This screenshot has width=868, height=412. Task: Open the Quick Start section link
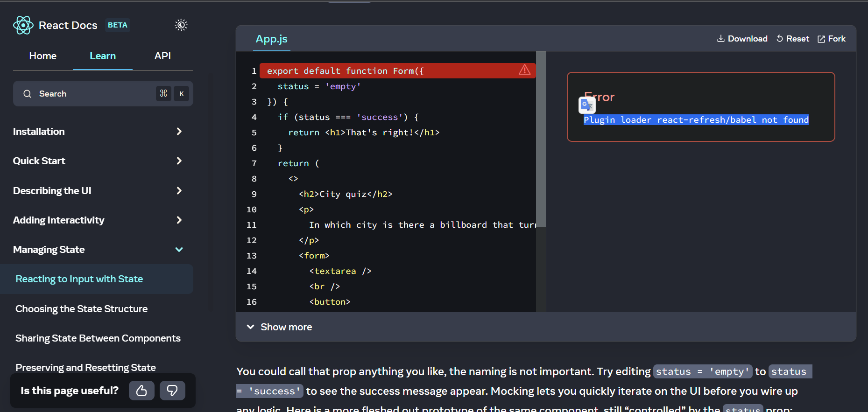coord(39,161)
